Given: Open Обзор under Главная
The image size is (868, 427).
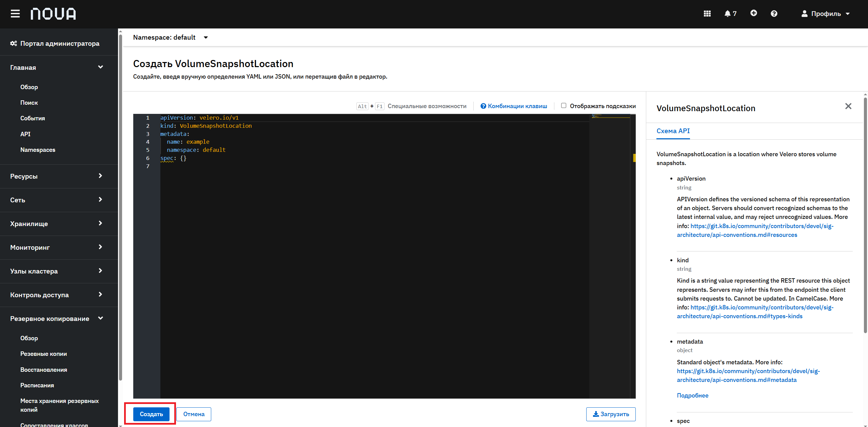Looking at the screenshot, I should coord(29,87).
